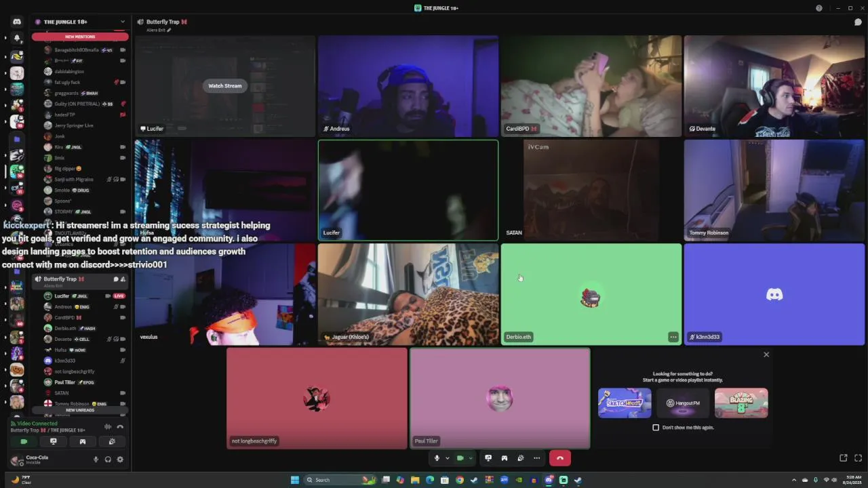Screen dimensions: 868x488
Task: Select Jerry Springer Live in member list
Action: 80,125
